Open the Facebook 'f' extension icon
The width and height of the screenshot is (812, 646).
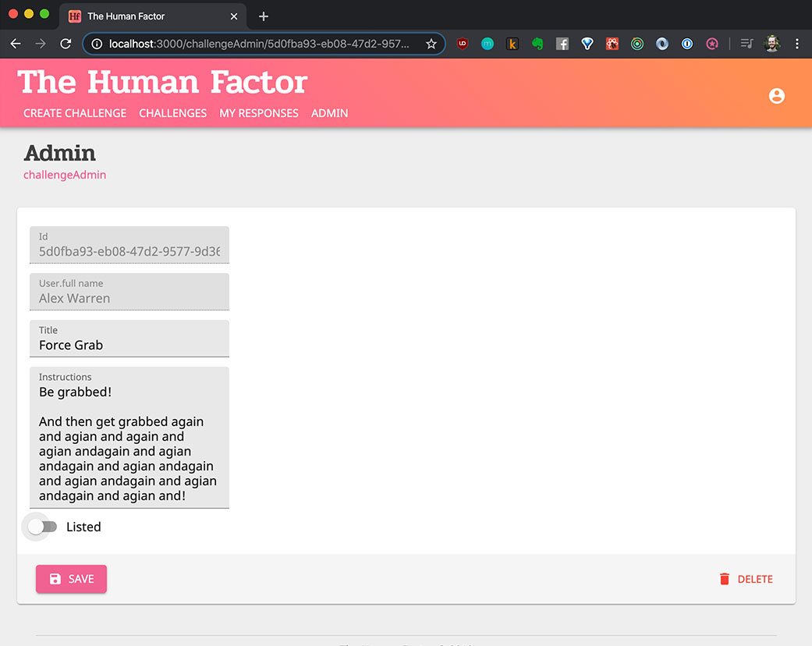coord(562,44)
